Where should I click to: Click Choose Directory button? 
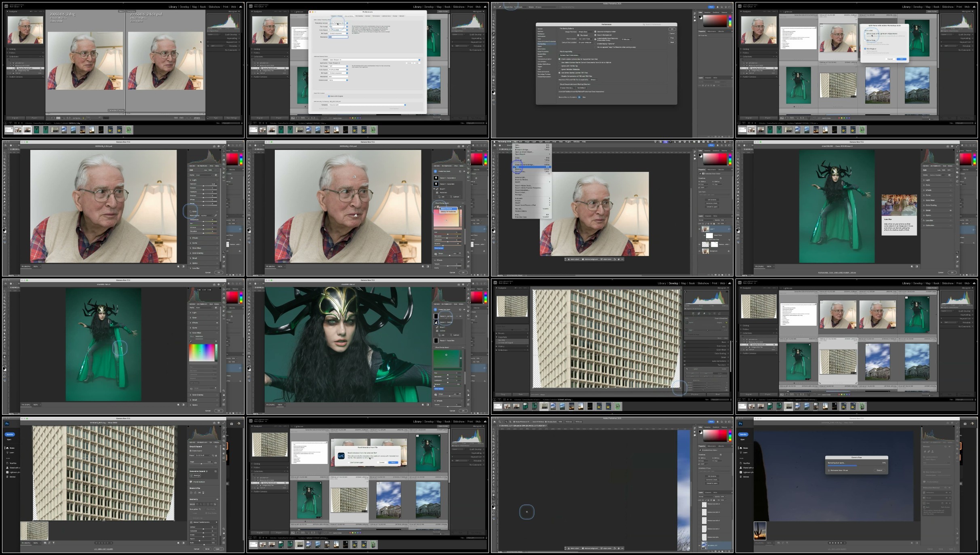pyautogui.click(x=567, y=88)
